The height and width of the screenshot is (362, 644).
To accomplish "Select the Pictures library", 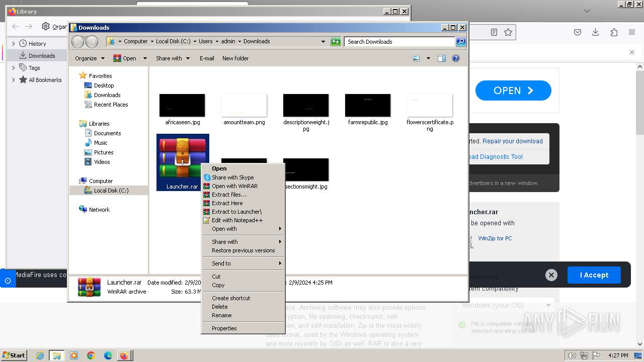I will (x=103, y=152).
